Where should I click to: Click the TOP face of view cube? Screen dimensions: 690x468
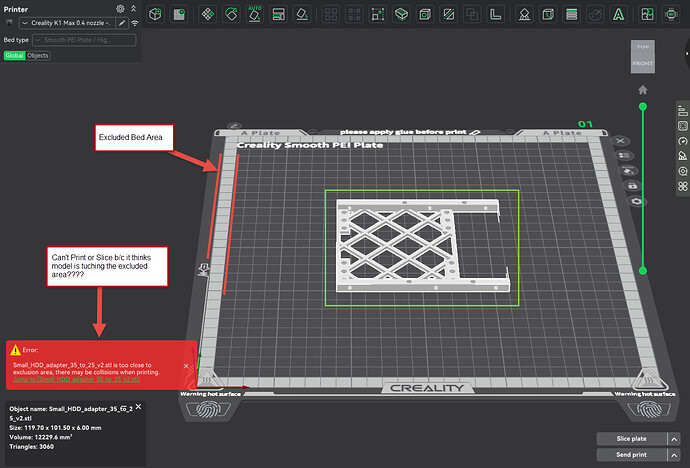[643, 47]
